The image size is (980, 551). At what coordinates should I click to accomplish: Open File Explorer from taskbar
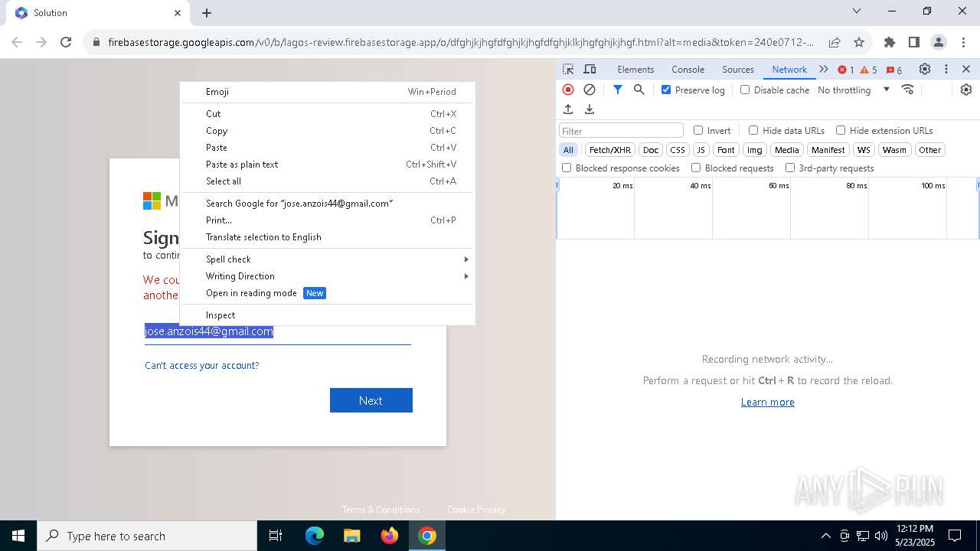(x=351, y=536)
